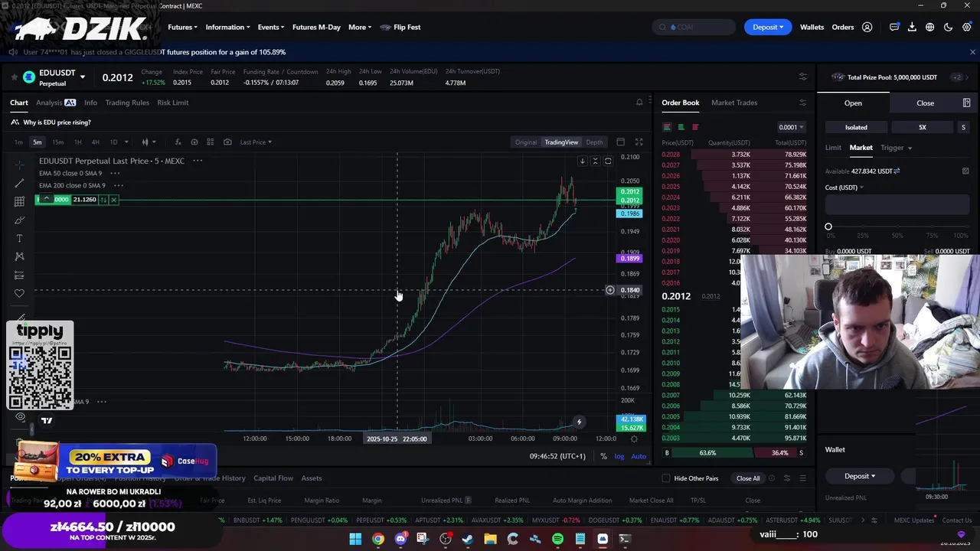Click Close All positions button
This screenshot has width=980, height=551.
click(x=748, y=478)
